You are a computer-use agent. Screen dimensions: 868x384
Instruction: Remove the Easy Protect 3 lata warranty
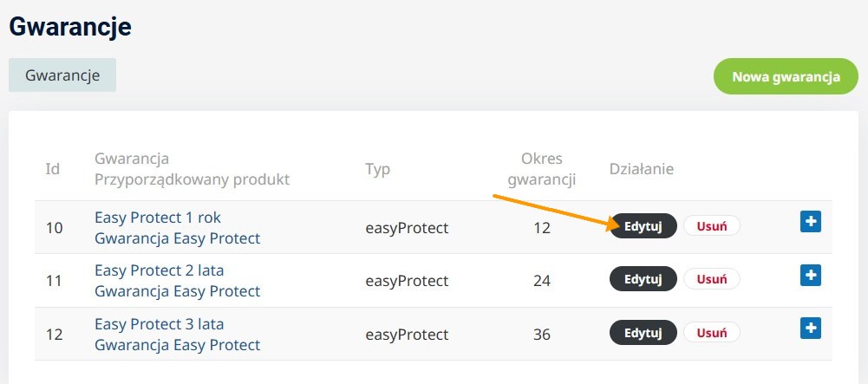click(x=711, y=333)
